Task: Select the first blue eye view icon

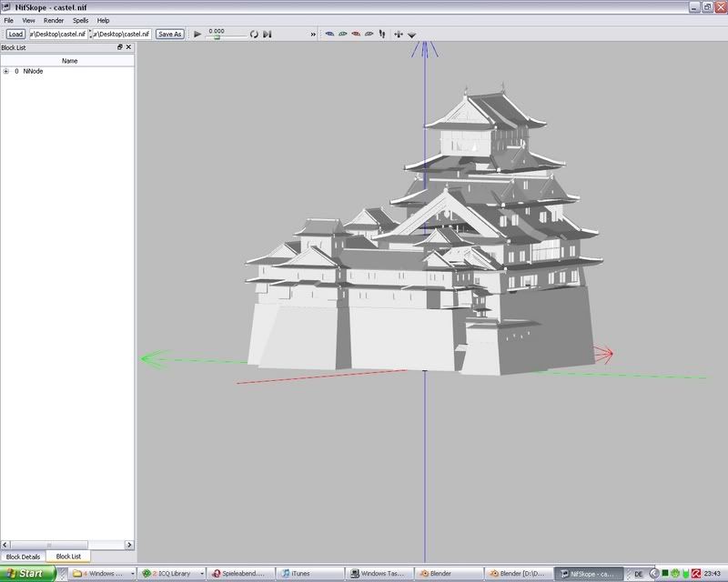Action: point(329,34)
